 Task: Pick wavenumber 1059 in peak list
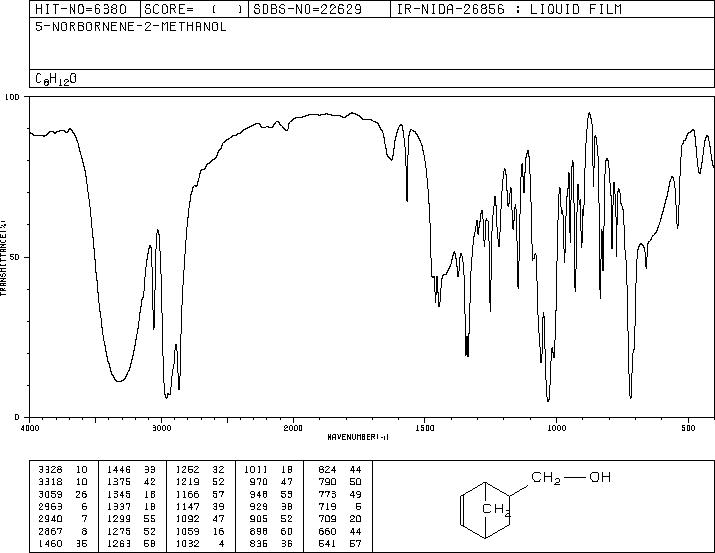coord(187,532)
